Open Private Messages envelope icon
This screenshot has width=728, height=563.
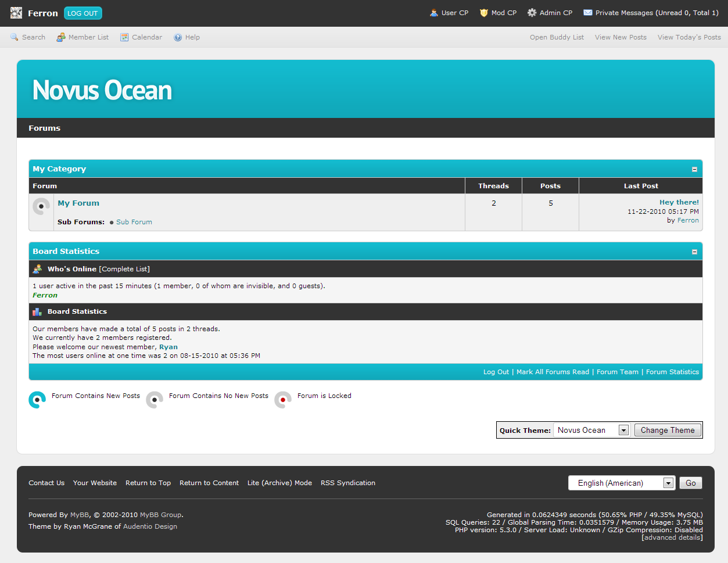point(588,13)
